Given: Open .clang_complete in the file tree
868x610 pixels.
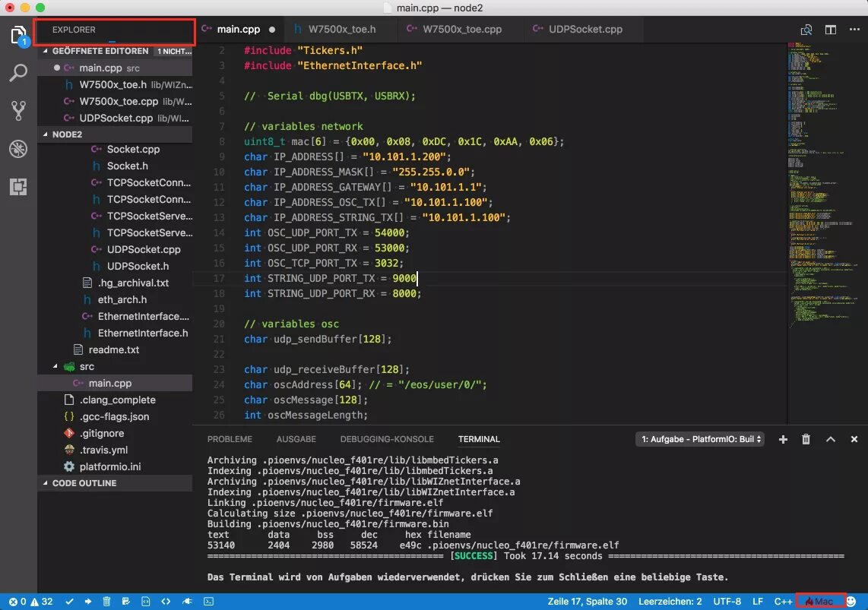Looking at the screenshot, I should (x=116, y=400).
